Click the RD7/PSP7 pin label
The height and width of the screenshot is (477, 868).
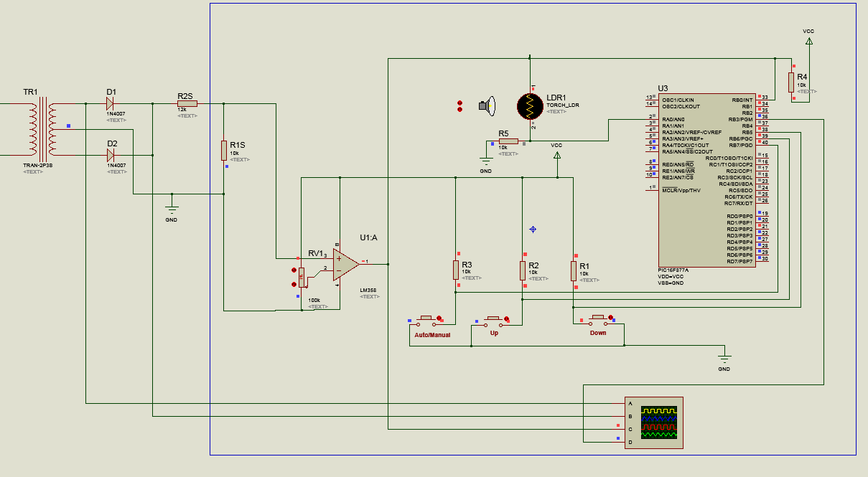tap(740, 261)
